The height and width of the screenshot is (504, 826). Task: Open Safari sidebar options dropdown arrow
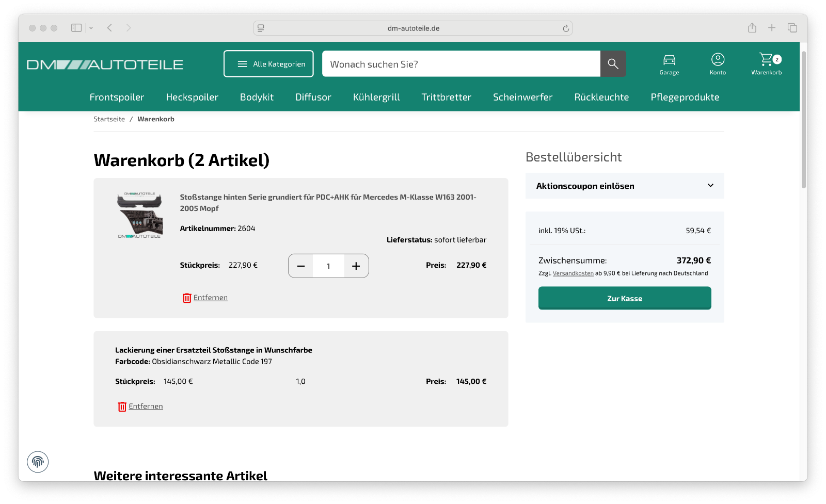click(x=91, y=28)
